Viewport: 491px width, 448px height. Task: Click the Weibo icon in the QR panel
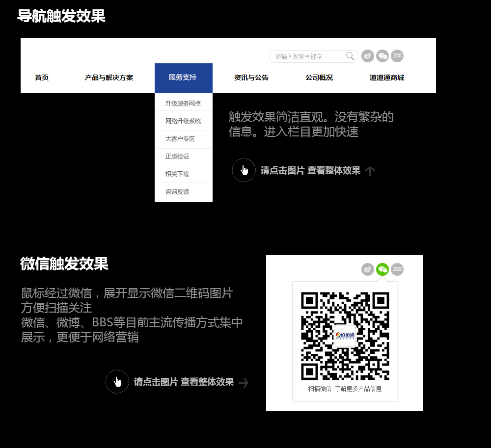tap(368, 269)
